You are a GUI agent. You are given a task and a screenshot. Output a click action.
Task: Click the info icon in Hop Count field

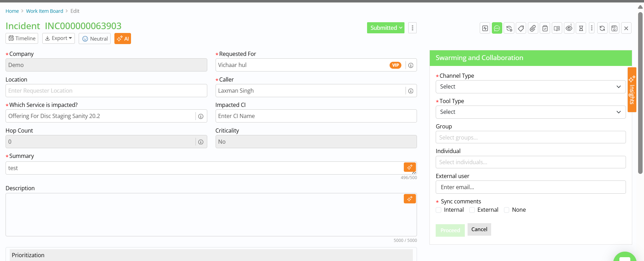click(x=201, y=142)
